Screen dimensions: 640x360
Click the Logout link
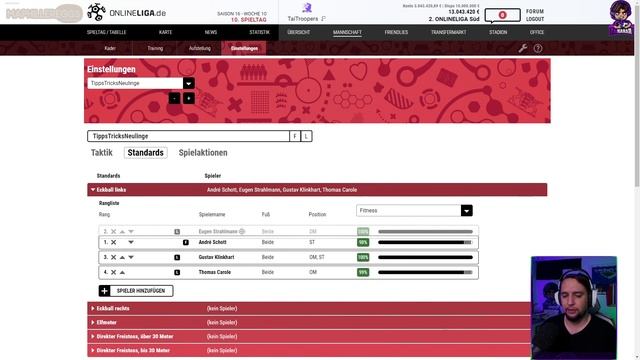click(x=535, y=19)
